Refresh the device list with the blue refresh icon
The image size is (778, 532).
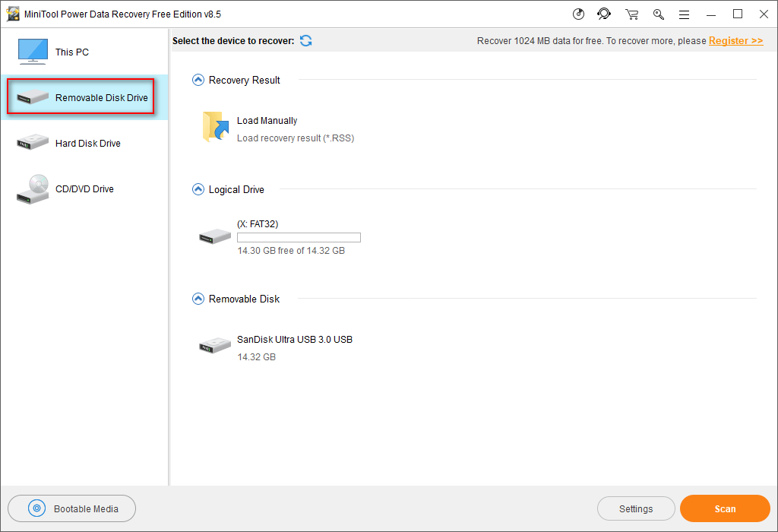[x=305, y=41]
